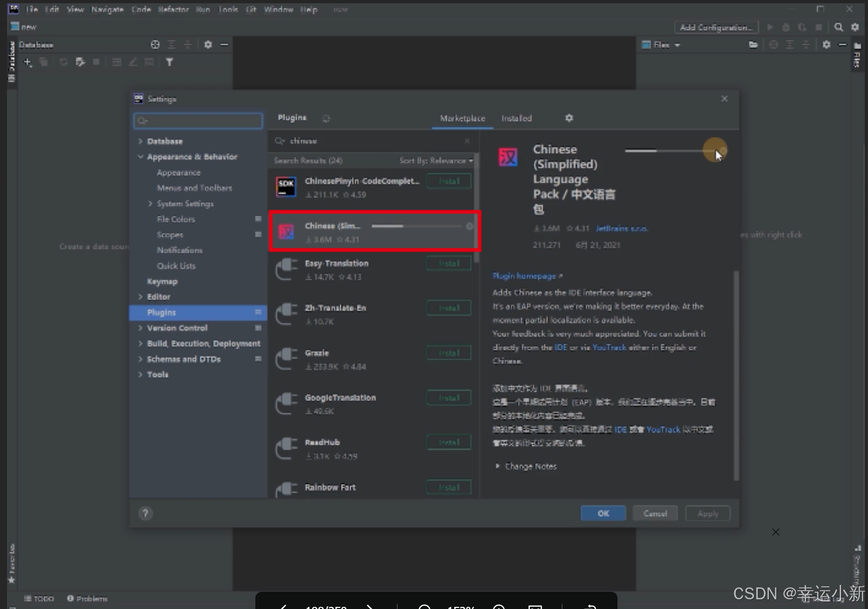Collapse Appearance & Behavior category

[140, 157]
